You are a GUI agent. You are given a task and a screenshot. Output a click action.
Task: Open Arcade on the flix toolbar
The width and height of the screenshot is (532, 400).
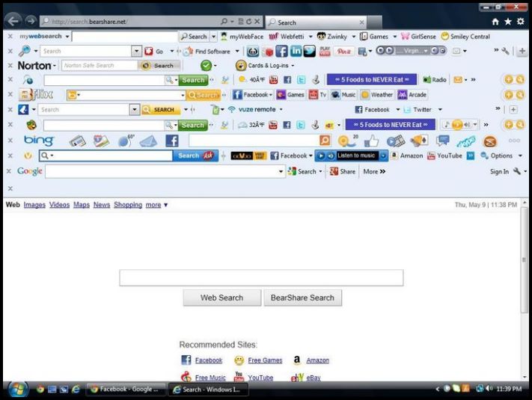point(412,94)
